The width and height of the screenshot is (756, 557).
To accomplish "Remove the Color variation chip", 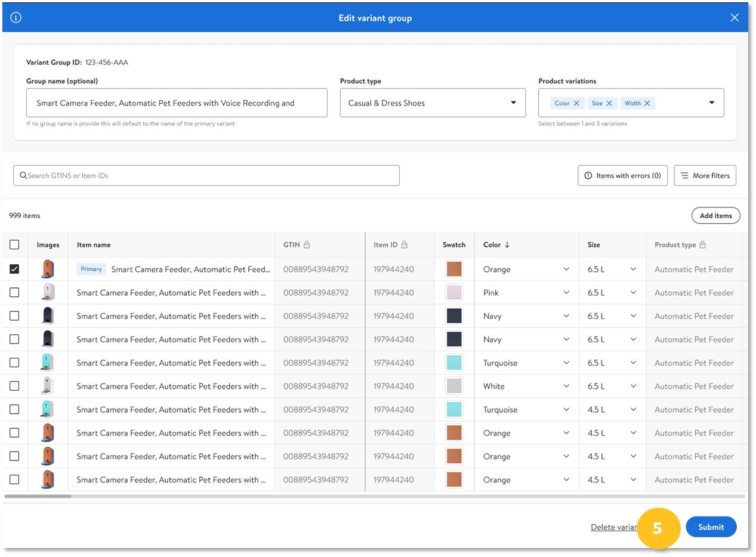I will click(x=576, y=103).
